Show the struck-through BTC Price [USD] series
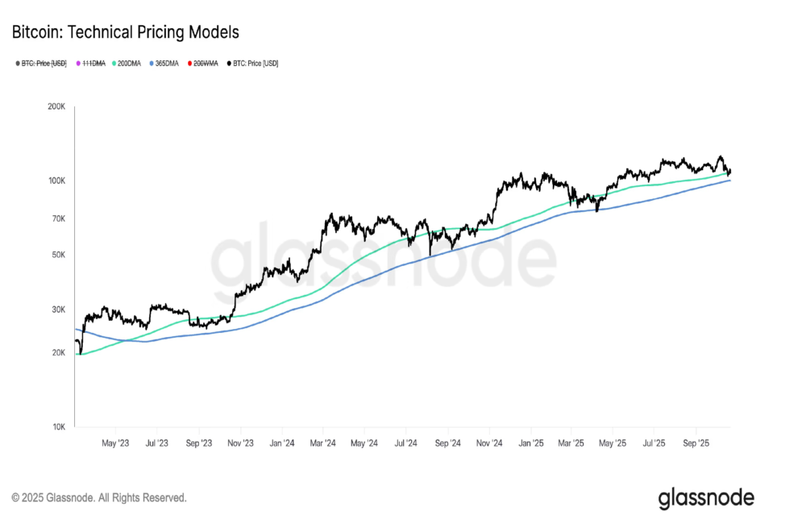The height and width of the screenshot is (532, 798). click(45, 63)
